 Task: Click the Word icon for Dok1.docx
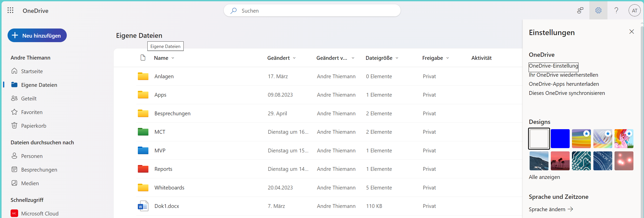143,206
